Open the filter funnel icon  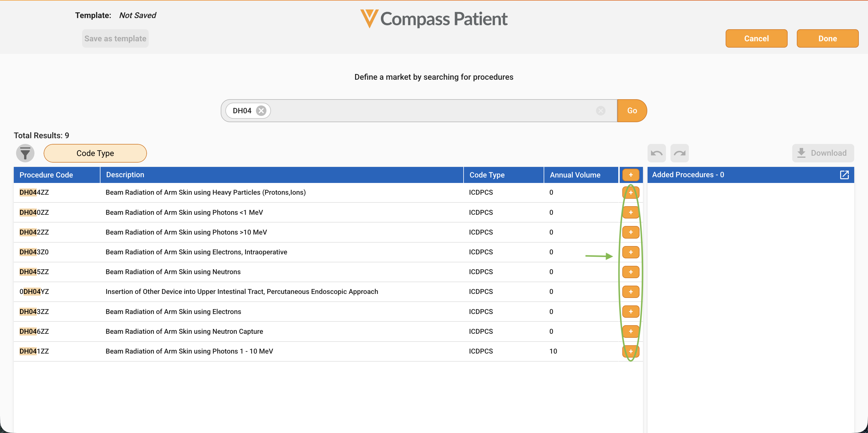point(25,153)
